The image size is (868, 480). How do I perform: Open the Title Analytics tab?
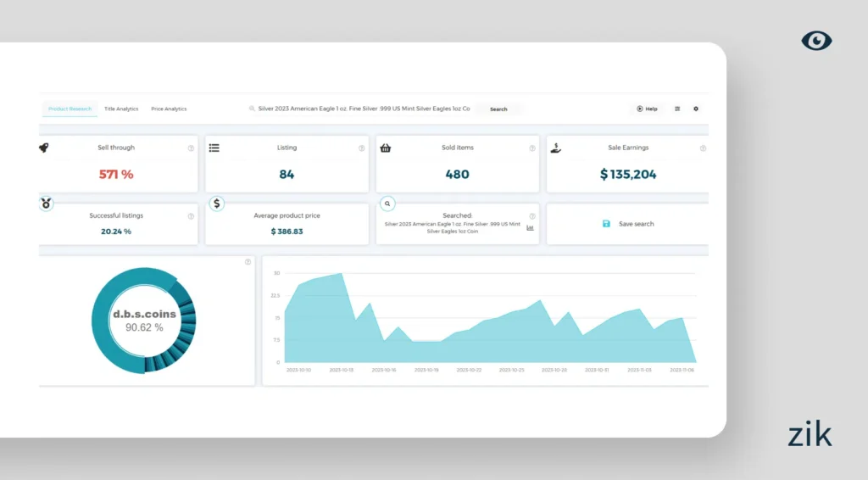[121, 109]
